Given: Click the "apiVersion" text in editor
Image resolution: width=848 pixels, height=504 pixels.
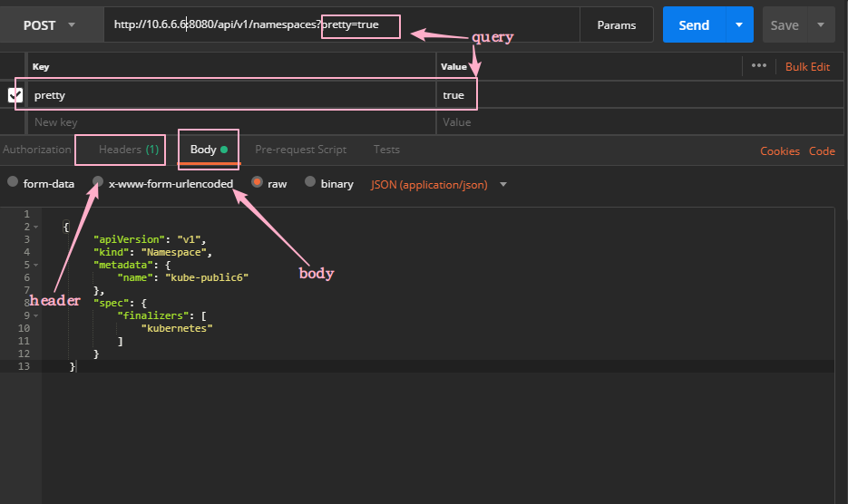Looking at the screenshot, I should pos(130,239).
